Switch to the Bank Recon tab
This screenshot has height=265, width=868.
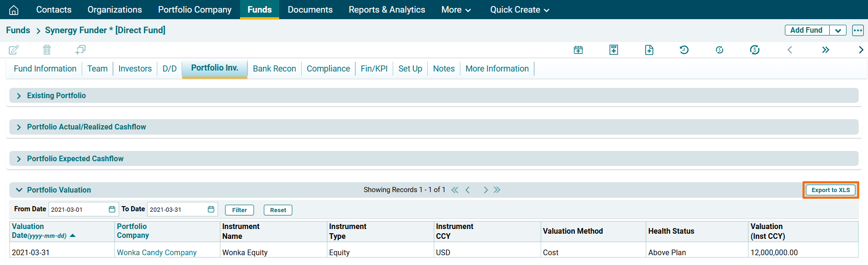(274, 69)
